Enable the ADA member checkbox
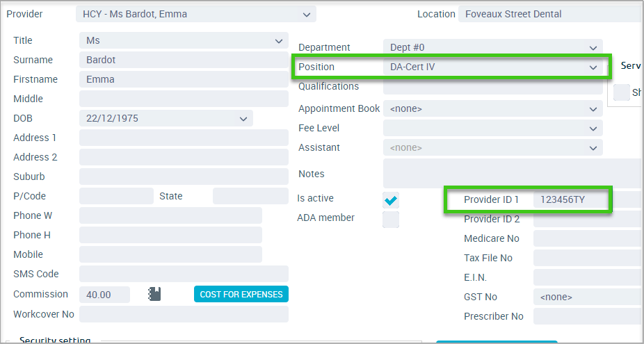The height and width of the screenshot is (344, 644). click(391, 220)
